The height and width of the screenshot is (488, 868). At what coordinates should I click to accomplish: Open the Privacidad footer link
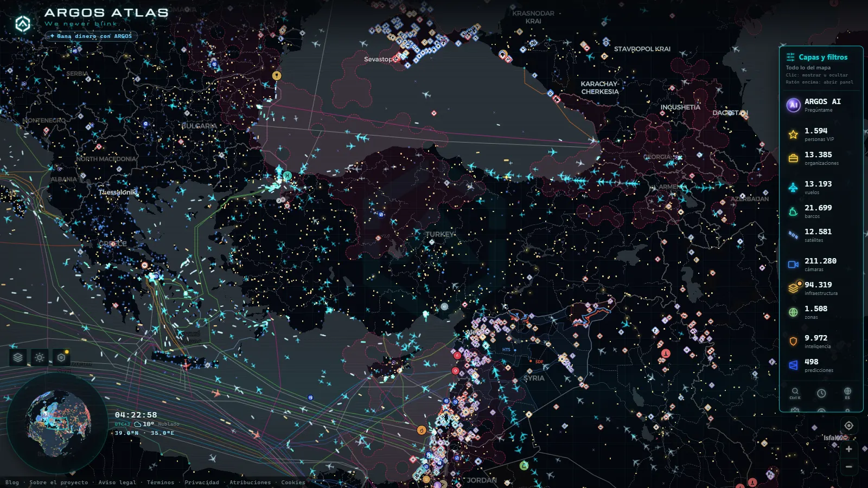click(x=202, y=482)
